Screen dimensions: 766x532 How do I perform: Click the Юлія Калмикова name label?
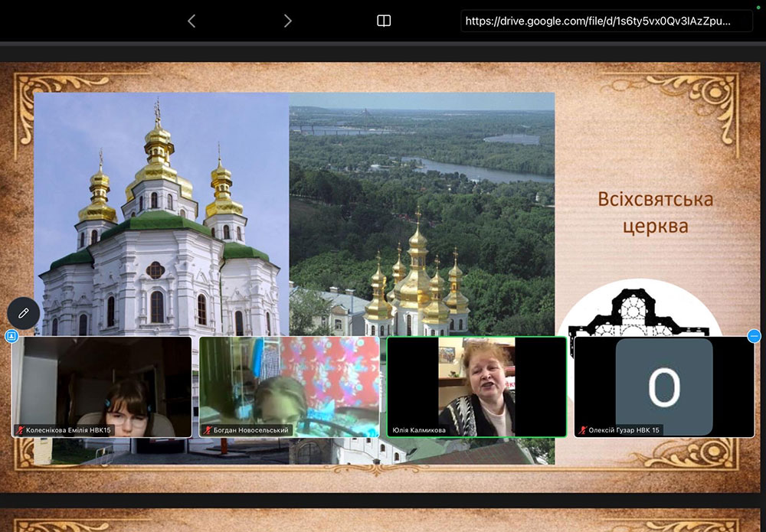[x=419, y=430]
